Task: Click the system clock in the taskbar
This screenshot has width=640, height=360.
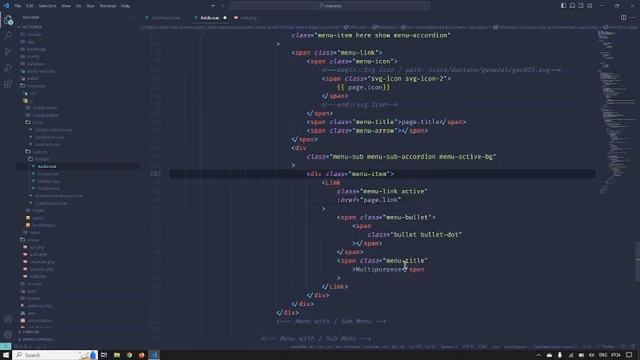Action: tap(616, 355)
